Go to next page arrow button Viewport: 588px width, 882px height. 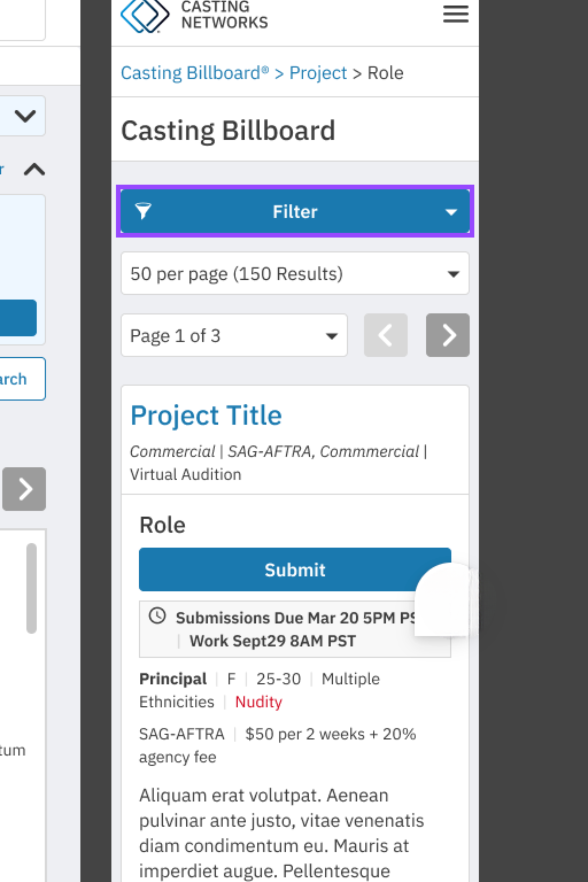tap(447, 335)
